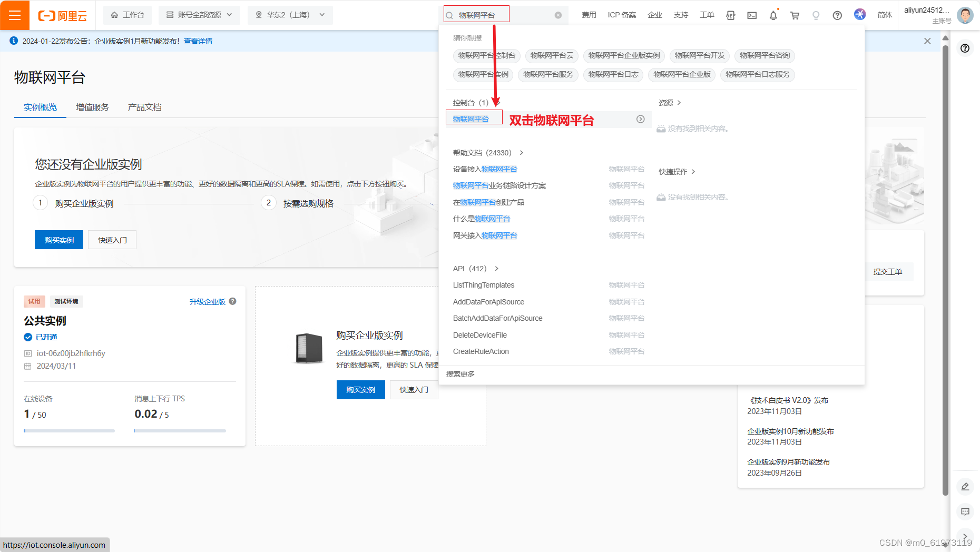Open the orange hamburger main menu

pyautogui.click(x=15, y=15)
